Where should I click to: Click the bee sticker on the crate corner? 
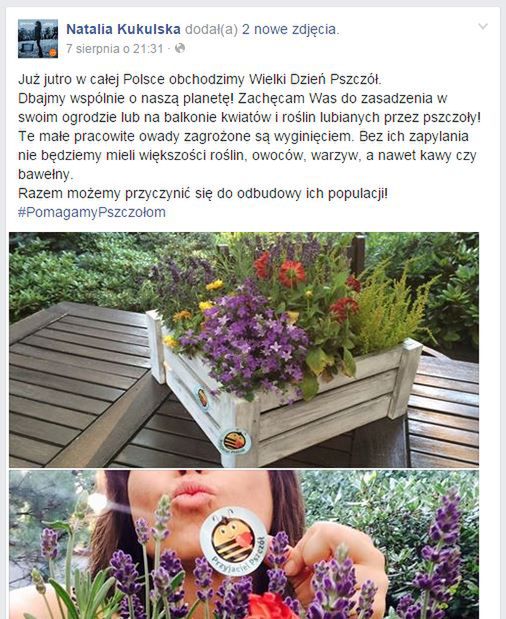coord(236,441)
